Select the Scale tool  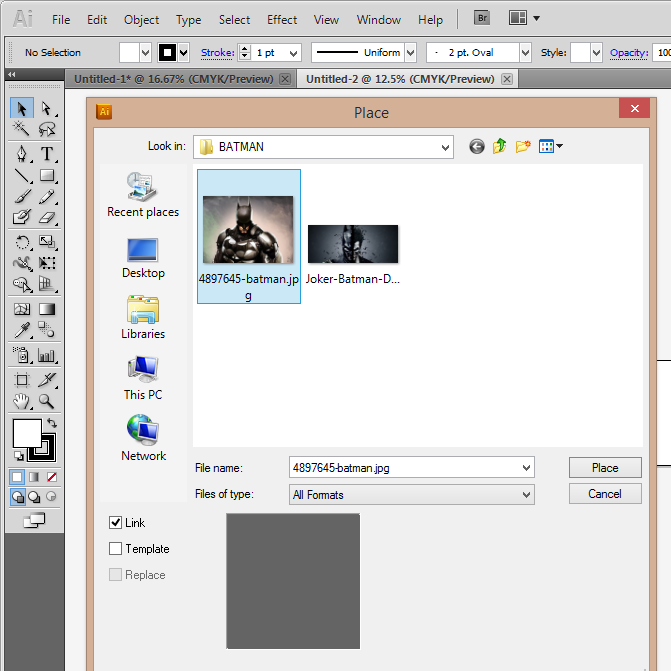(47, 242)
